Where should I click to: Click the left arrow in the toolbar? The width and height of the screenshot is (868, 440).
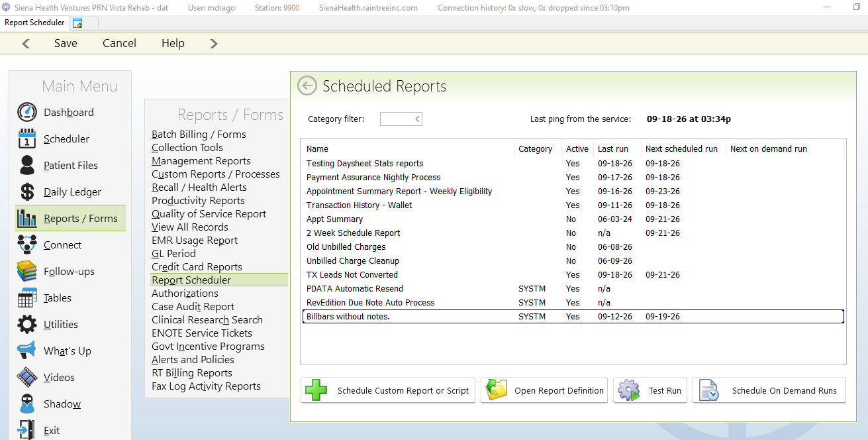(26, 43)
